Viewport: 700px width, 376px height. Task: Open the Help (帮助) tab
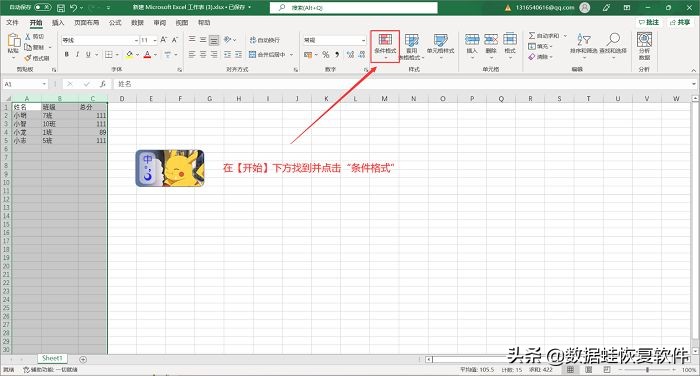[204, 22]
